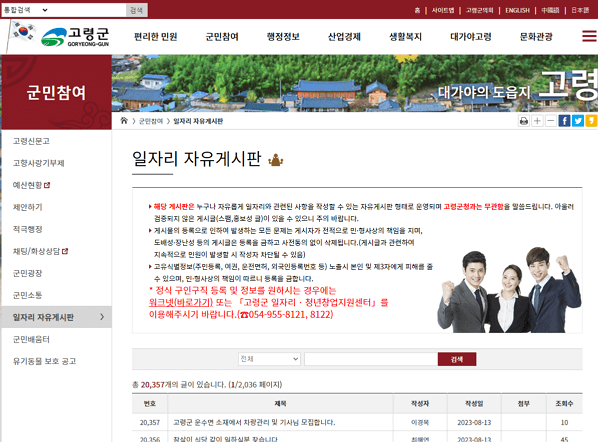598x442 pixels.
Task: Select 일자리 자유게시판 in sidebar
Action: point(56,317)
